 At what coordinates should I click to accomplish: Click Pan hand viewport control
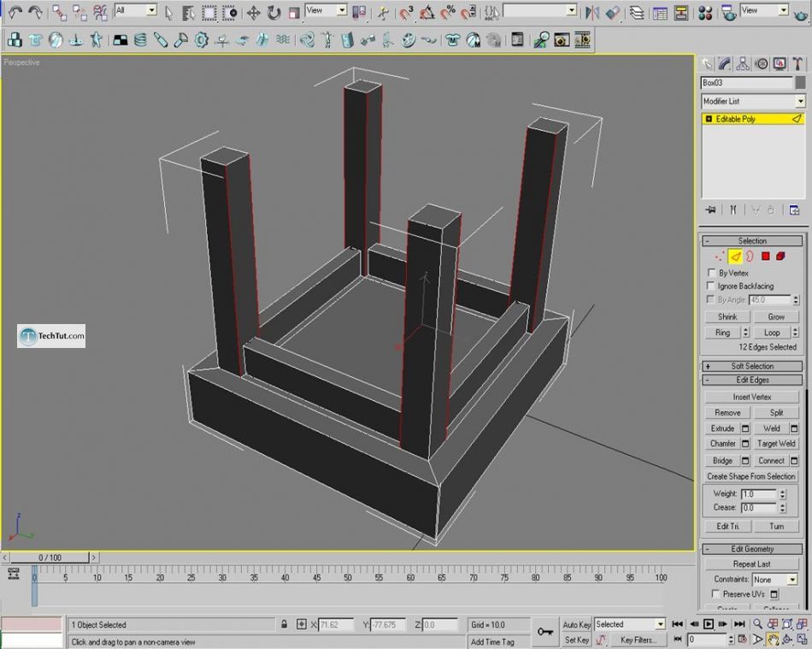tap(773, 640)
